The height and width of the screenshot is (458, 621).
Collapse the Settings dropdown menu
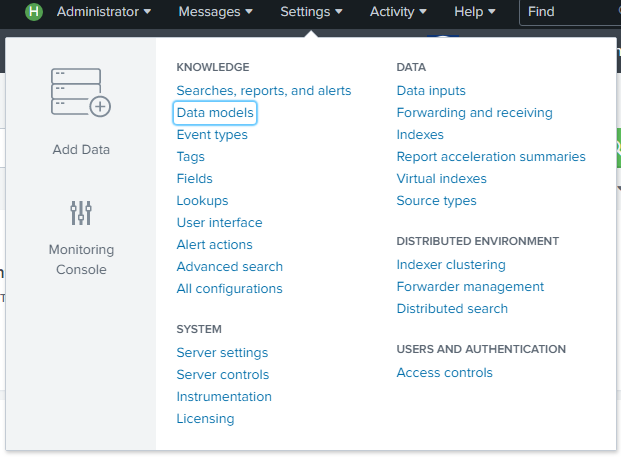pos(311,12)
